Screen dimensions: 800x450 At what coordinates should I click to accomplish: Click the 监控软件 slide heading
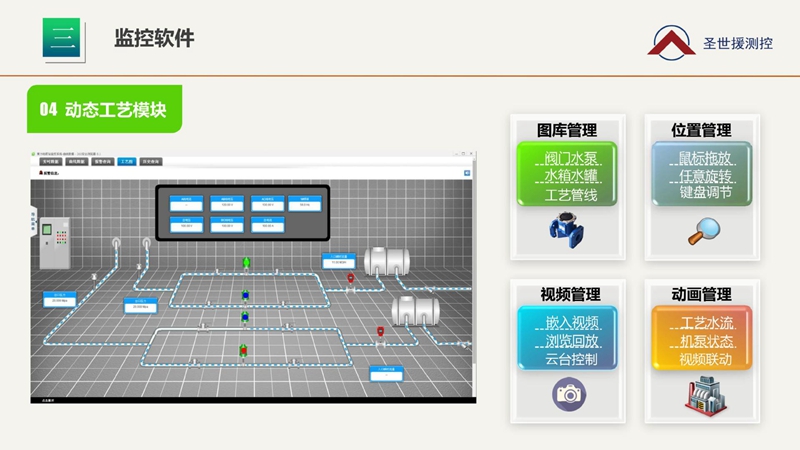pyautogui.click(x=154, y=38)
